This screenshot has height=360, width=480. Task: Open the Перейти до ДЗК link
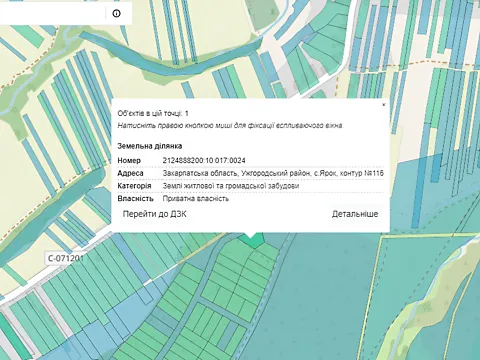pyautogui.click(x=154, y=214)
